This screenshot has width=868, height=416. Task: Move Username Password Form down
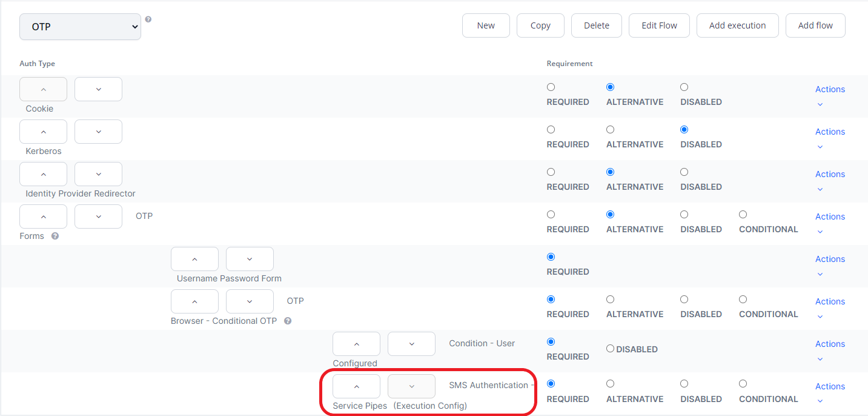click(x=250, y=259)
